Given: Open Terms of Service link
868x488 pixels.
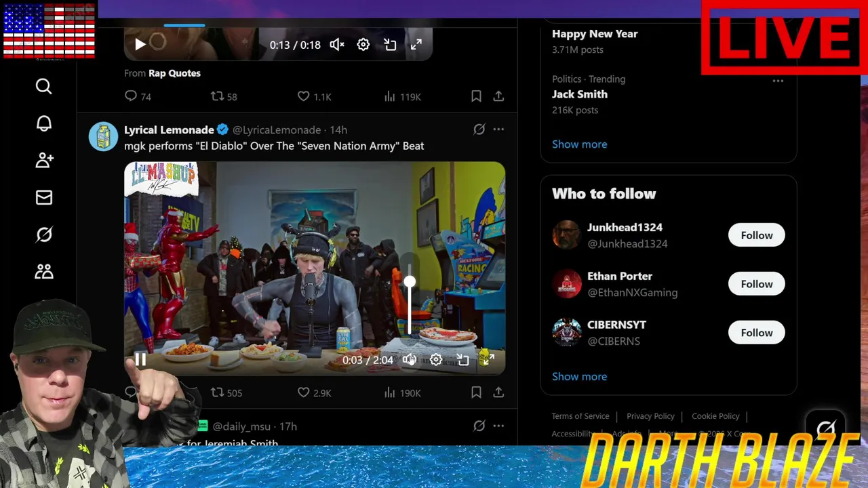Looking at the screenshot, I should tap(580, 416).
